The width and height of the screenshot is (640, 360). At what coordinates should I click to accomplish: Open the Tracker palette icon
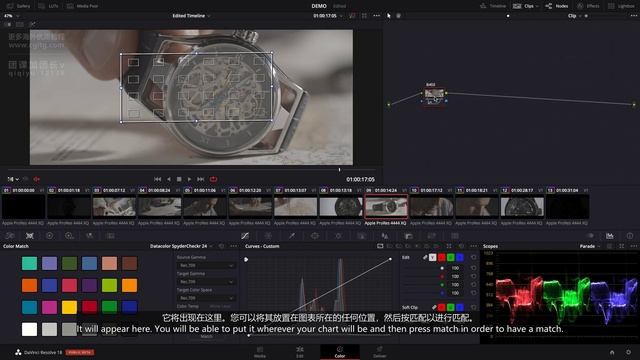(338, 236)
